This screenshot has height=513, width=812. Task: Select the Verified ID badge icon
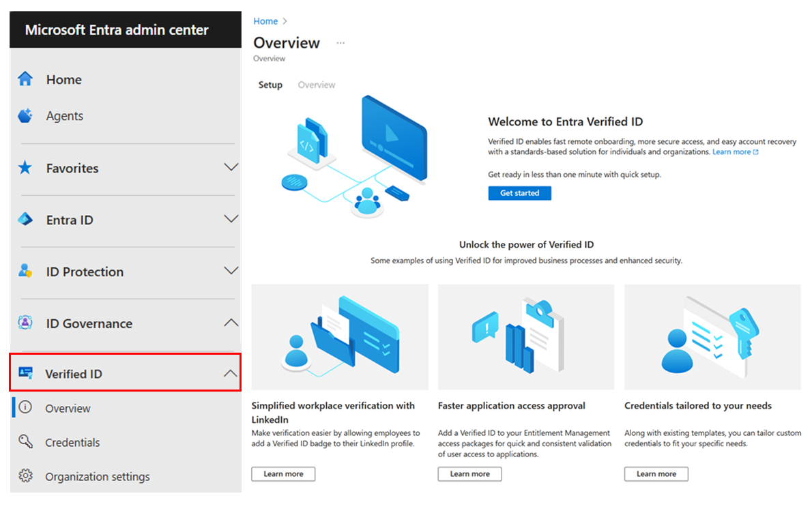click(26, 372)
